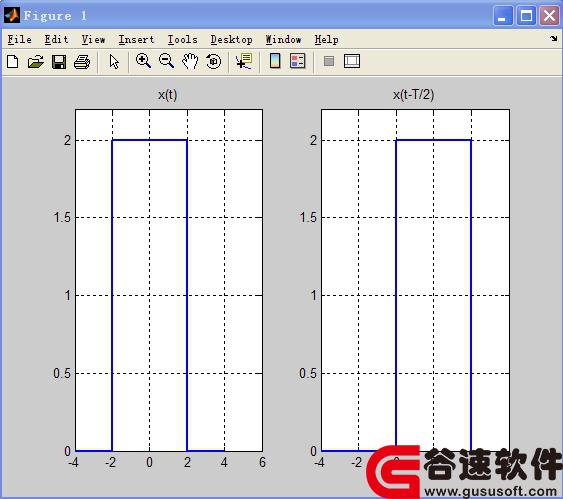Open the File menu
563x499 pixels.
19,39
